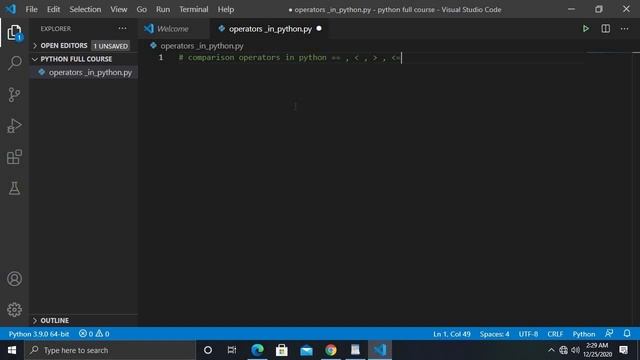The height and width of the screenshot is (360, 640).
Task: Open the View menu
Action: 118,9
